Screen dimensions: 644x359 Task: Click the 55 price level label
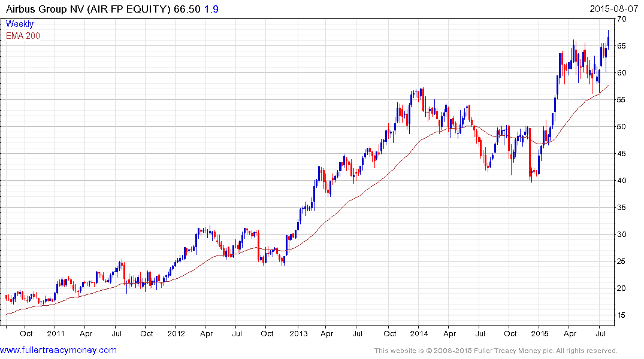pyautogui.click(x=622, y=100)
